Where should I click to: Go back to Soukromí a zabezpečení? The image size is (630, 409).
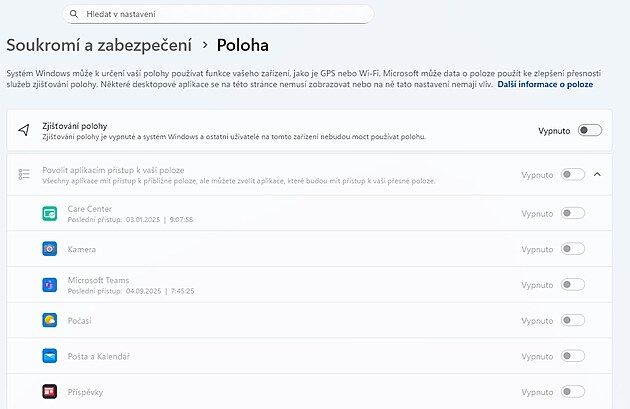(98, 45)
